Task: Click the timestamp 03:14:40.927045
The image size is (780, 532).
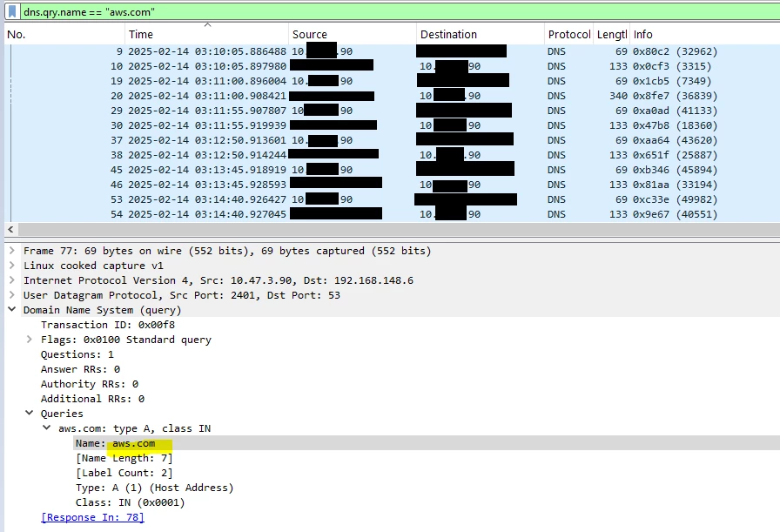Action: point(207,214)
